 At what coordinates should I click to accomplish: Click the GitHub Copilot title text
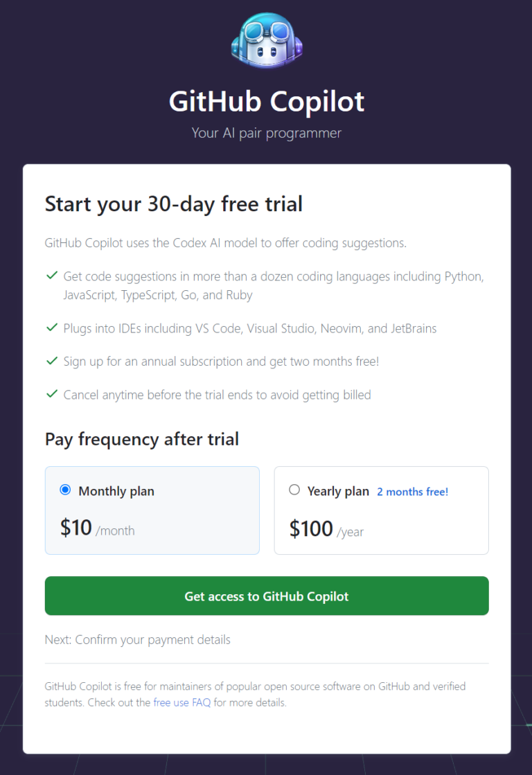click(x=266, y=101)
